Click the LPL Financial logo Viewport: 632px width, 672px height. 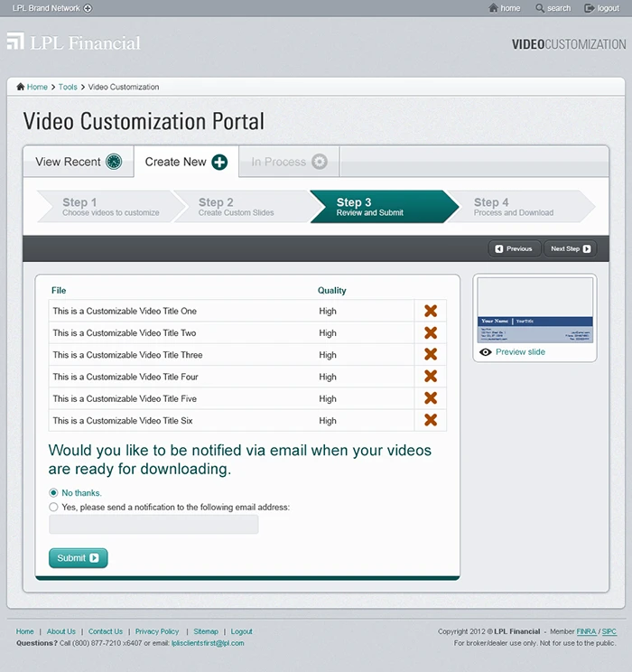[x=74, y=42]
